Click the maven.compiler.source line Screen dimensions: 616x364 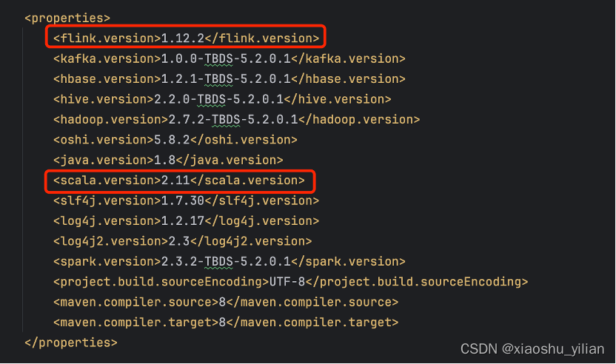tap(226, 302)
